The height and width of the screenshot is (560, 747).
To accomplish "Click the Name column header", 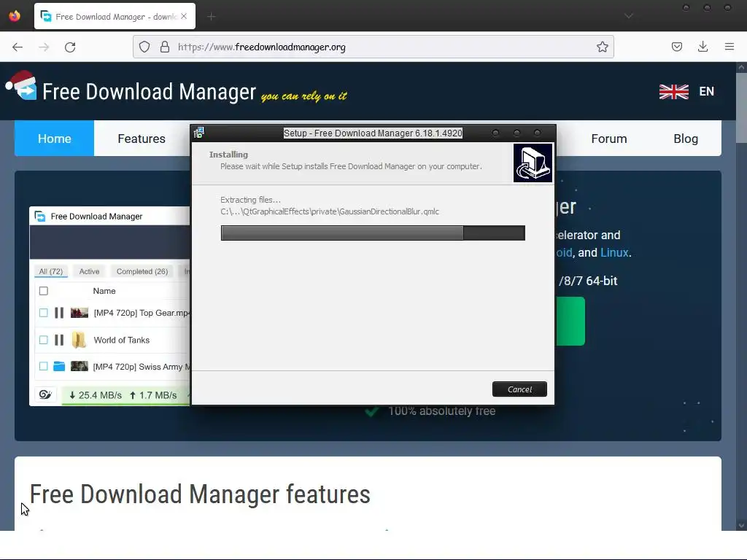I will (x=104, y=291).
